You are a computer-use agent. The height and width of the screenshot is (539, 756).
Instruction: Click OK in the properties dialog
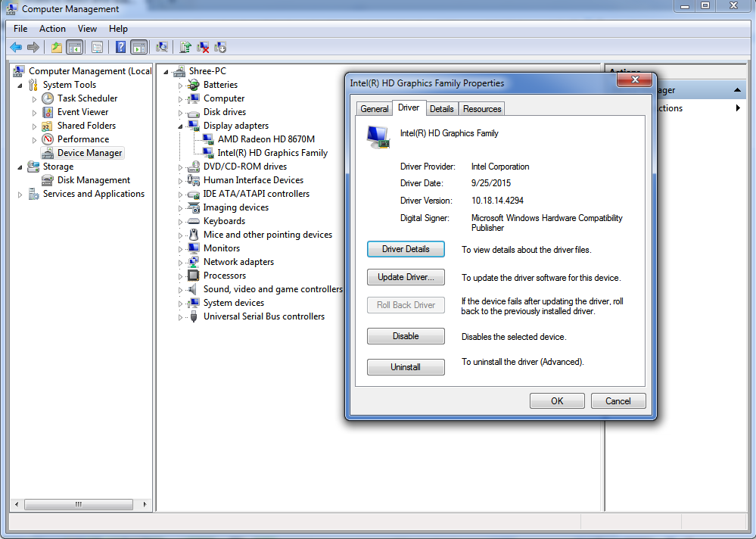[x=558, y=401]
